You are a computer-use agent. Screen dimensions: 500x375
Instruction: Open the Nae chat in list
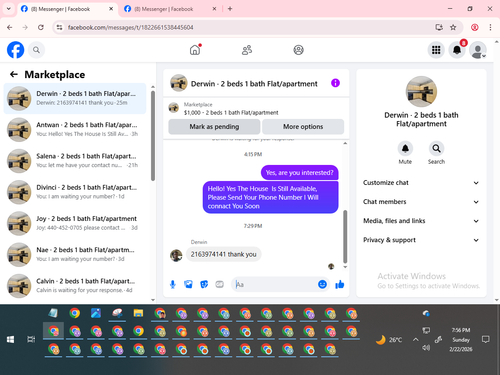coord(75,254)
